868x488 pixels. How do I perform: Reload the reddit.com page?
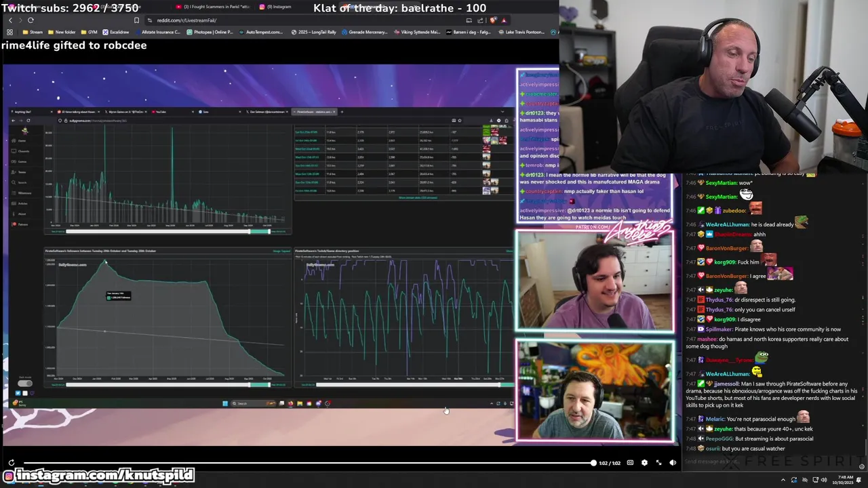point(31,20)
